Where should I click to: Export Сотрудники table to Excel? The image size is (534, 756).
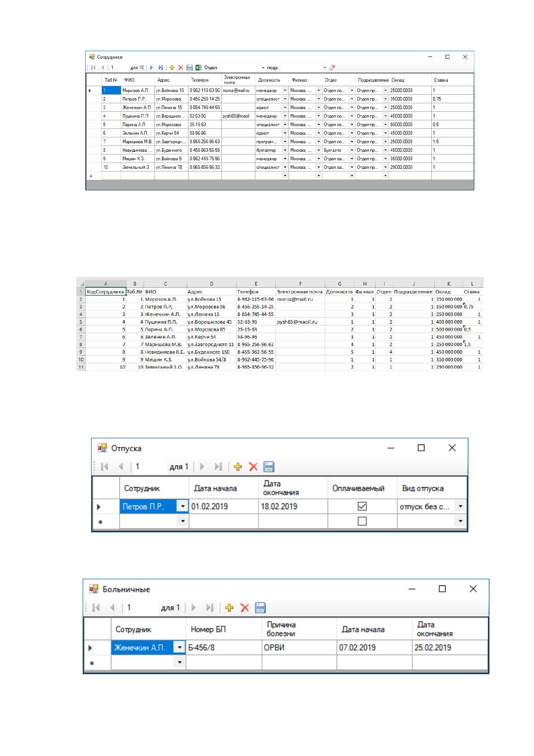tap(198, 68)
